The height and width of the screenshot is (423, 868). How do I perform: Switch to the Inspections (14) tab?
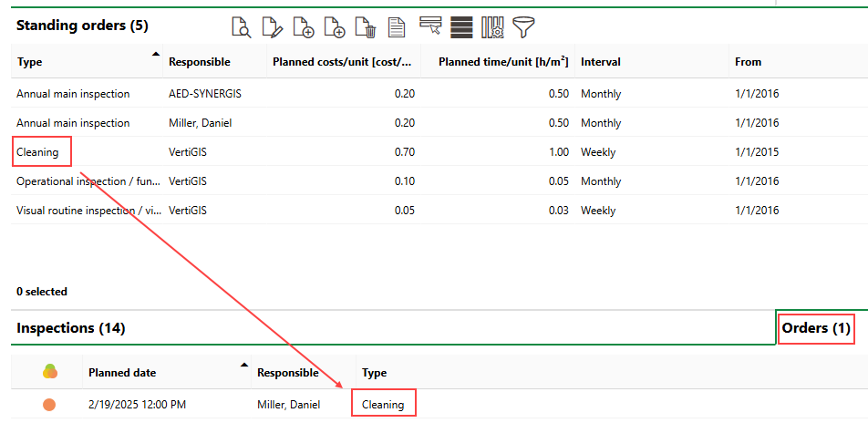pyautogui.click(x=71, y=328)
